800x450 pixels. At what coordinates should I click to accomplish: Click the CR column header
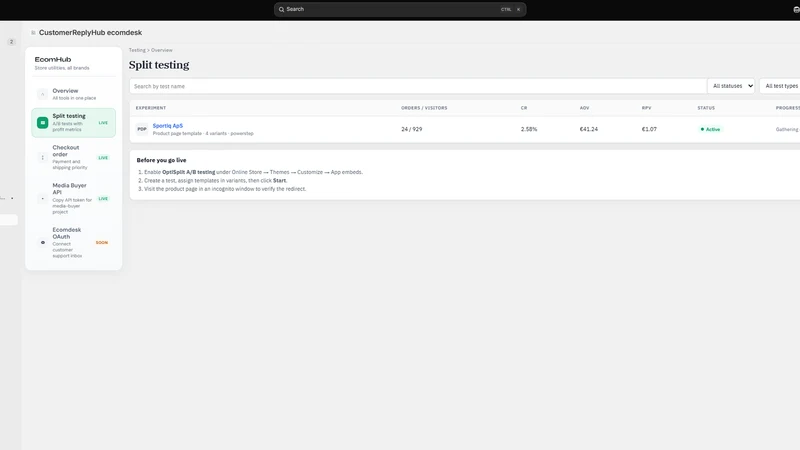[524, 108]
